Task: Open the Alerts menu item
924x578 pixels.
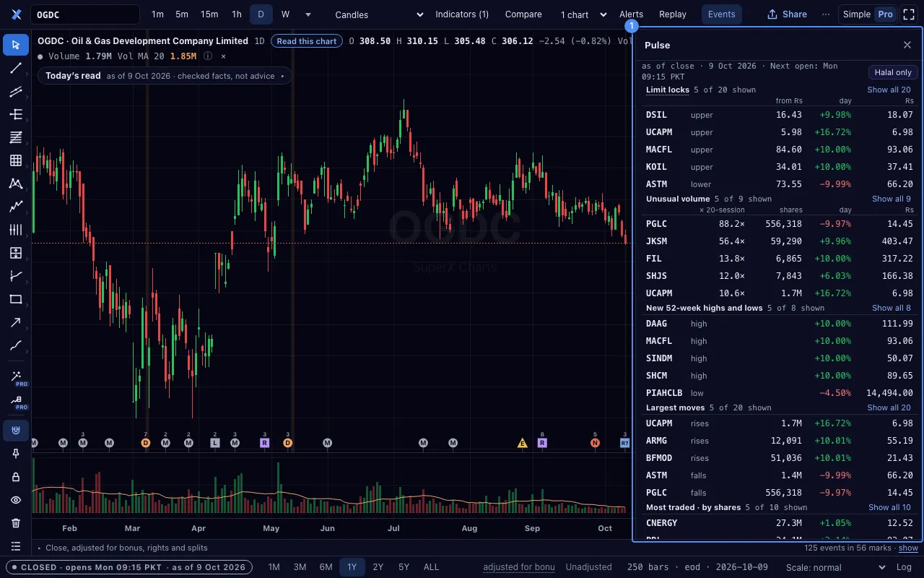Action: [x=631, y=14]
